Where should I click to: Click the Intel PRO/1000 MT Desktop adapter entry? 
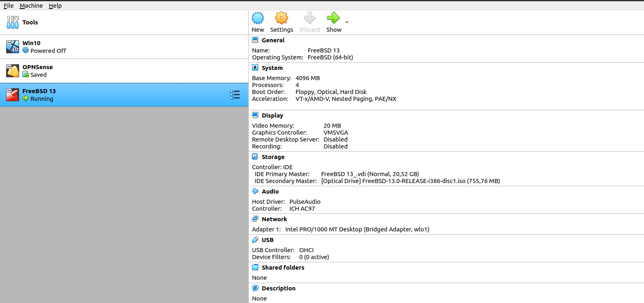pos(357,229)
